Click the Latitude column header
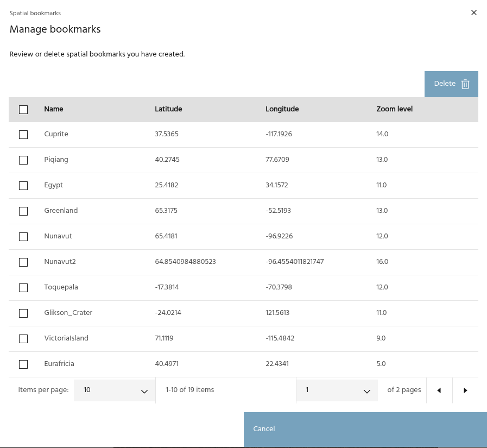487x448 pixels. tap(168, 109)
